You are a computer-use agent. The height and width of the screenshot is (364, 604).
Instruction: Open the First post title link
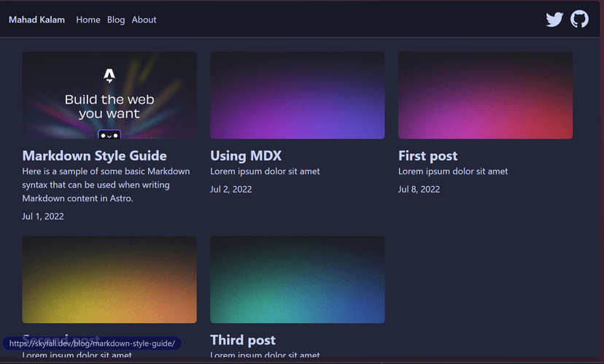coord(428,155)
